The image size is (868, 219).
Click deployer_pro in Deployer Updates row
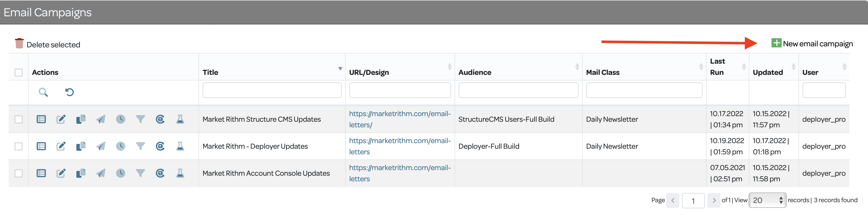[824, 146]
